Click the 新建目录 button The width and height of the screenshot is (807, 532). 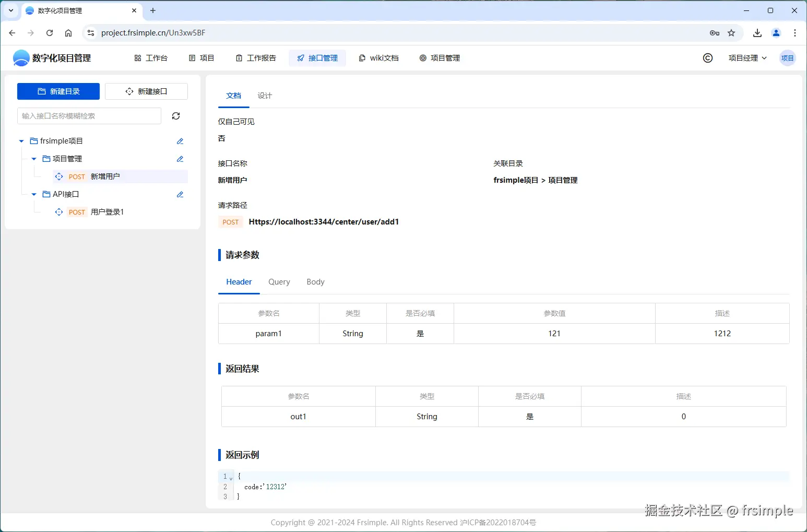pos(58,91)
